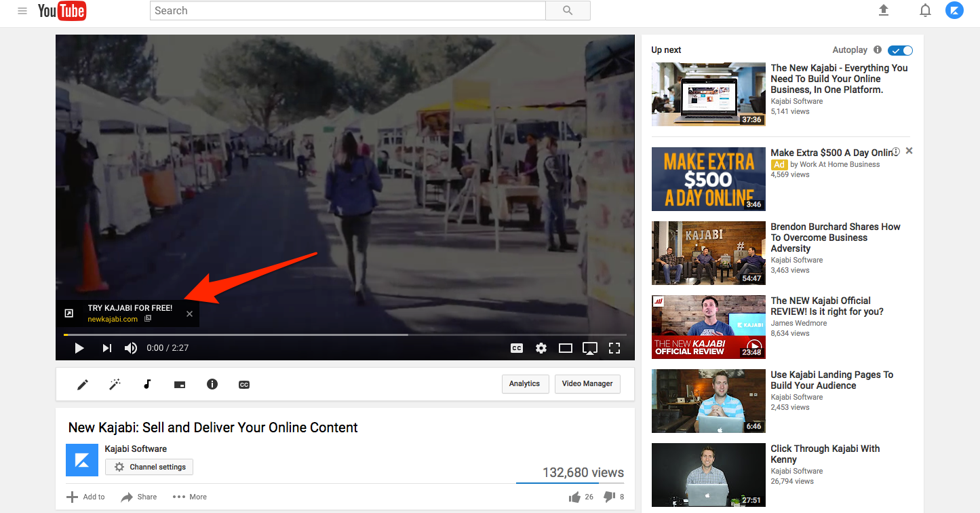
Task: Open the hamburger guide menu
Action: pos(22,11)
